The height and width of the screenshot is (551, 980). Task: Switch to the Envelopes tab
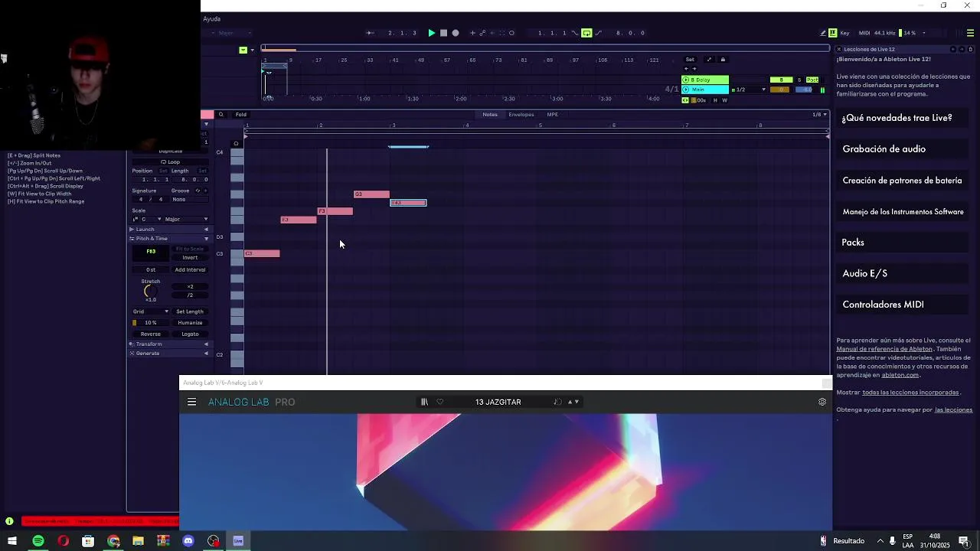tap(521, 115)
